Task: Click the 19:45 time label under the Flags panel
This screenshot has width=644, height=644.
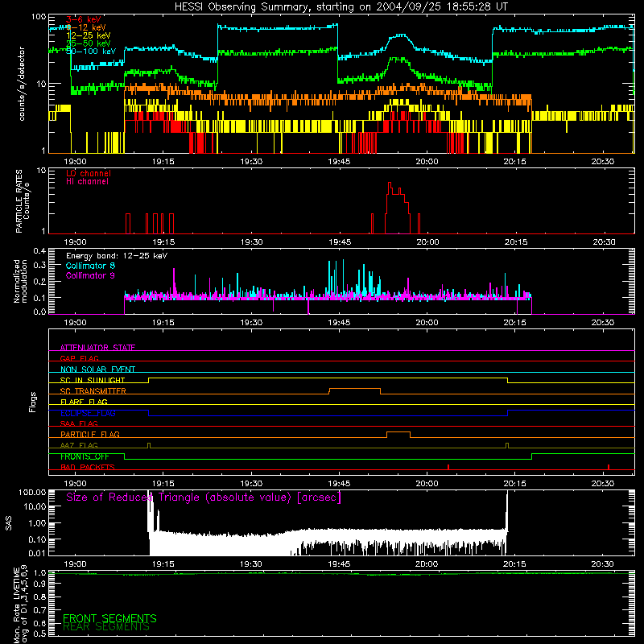Action: 339,484
